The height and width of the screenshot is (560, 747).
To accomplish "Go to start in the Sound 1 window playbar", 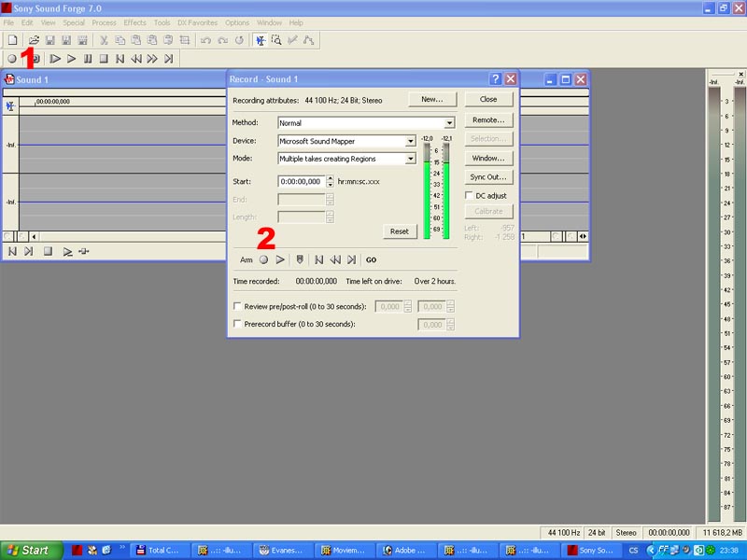I will coord(12,251).
